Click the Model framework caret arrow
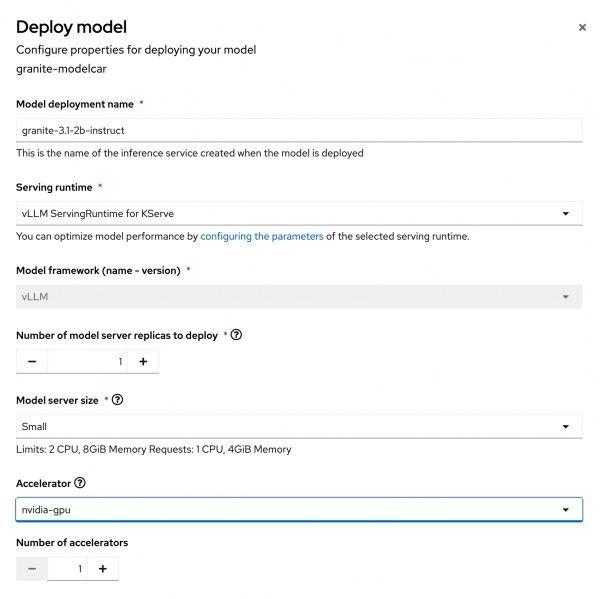The image size is (600, 599). tap(566, 297)
